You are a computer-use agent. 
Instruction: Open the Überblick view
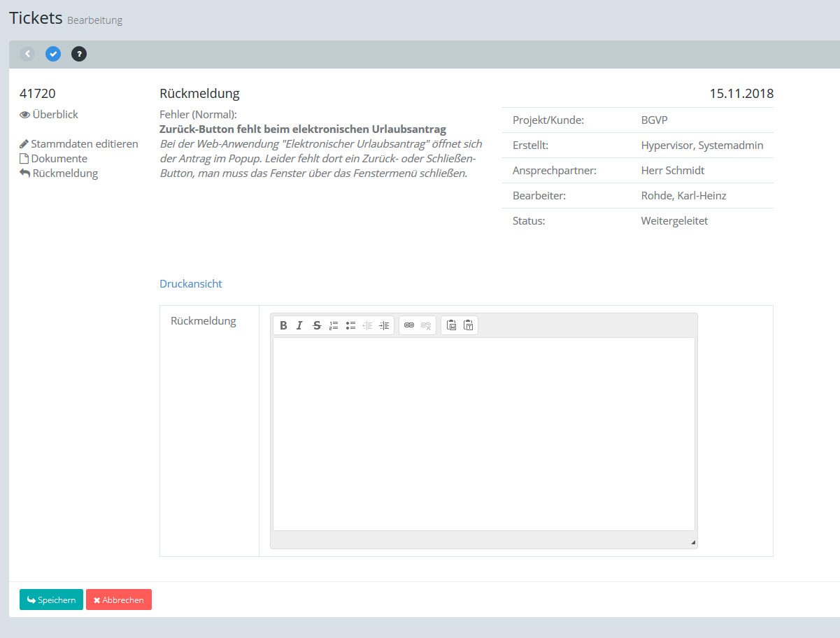(x=55, y=115)
